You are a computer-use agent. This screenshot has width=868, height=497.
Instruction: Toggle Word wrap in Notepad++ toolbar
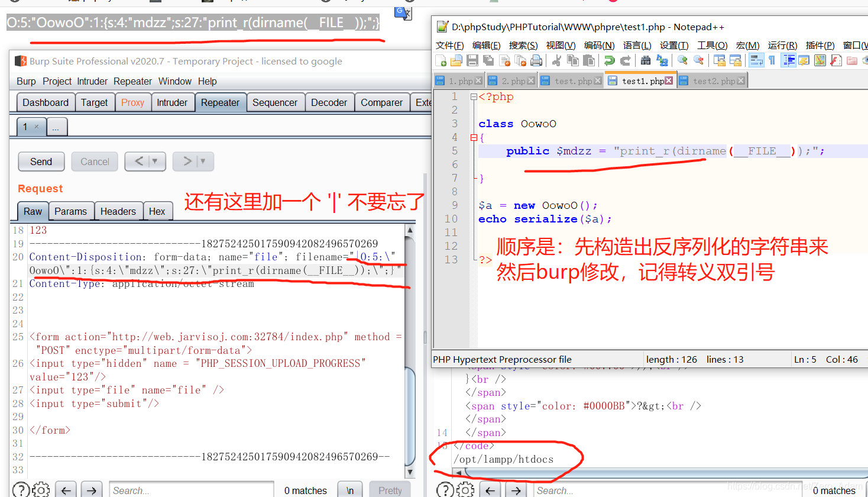tap(756, 60)
